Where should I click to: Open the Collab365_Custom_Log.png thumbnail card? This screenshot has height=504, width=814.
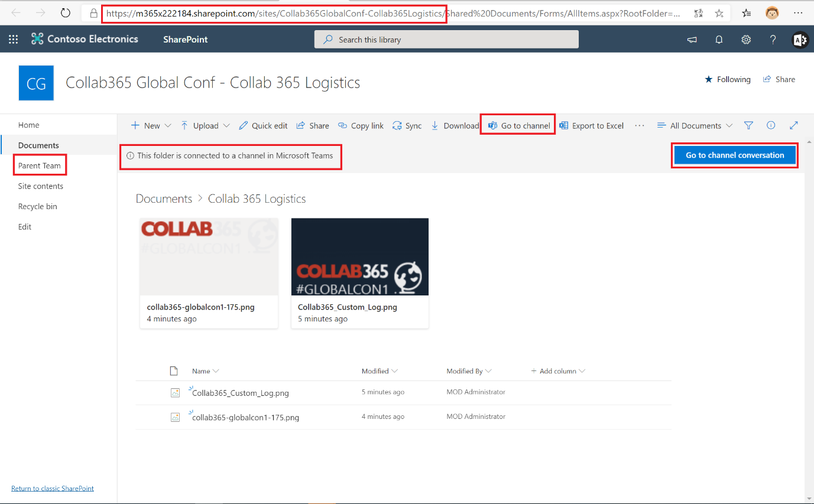[x=360, y=273]
